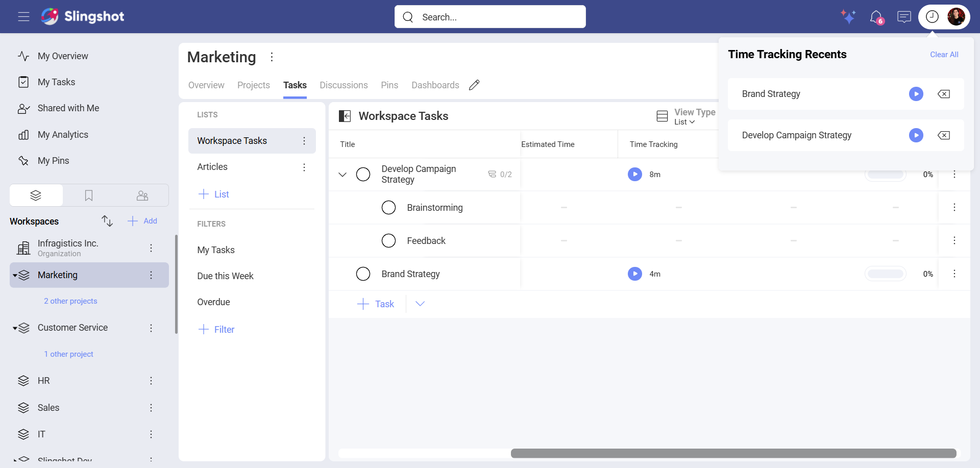Open options for Articles list
The image size is (980, 468).
point(304,167)
